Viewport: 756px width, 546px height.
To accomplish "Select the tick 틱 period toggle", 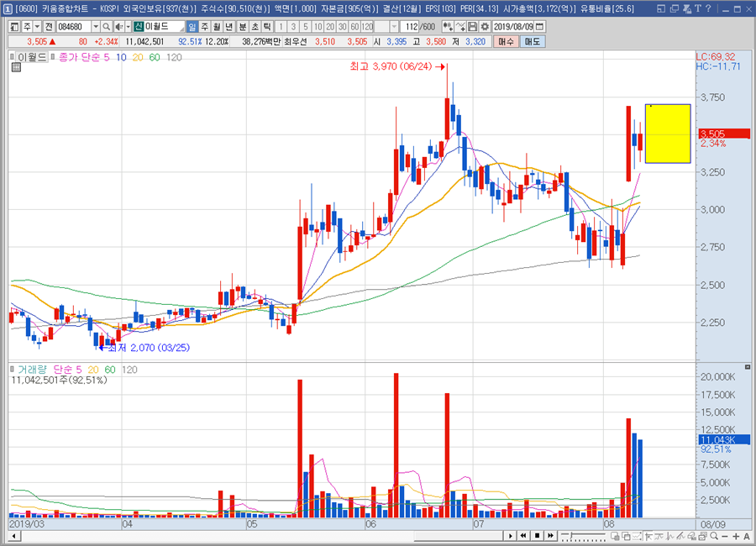I will click(268, 27).
